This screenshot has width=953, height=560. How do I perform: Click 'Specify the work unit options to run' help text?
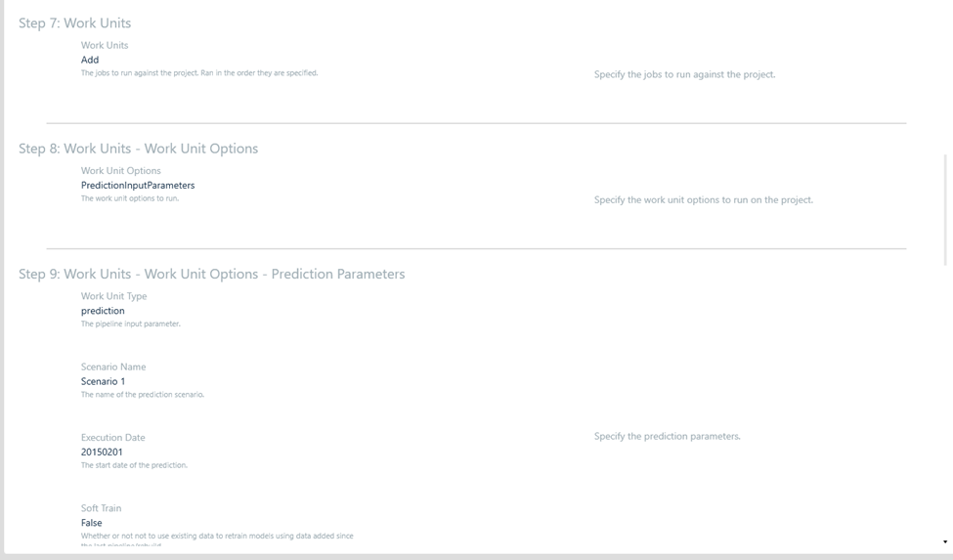(703, 199)
